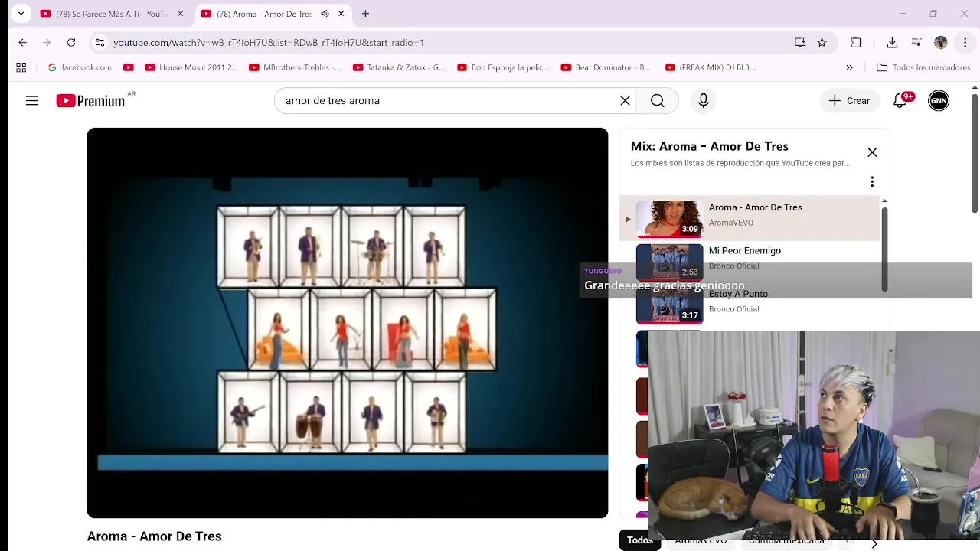Open the facebook.com bookmark
The width and height of the screenshot is (980, 551).
80,67
